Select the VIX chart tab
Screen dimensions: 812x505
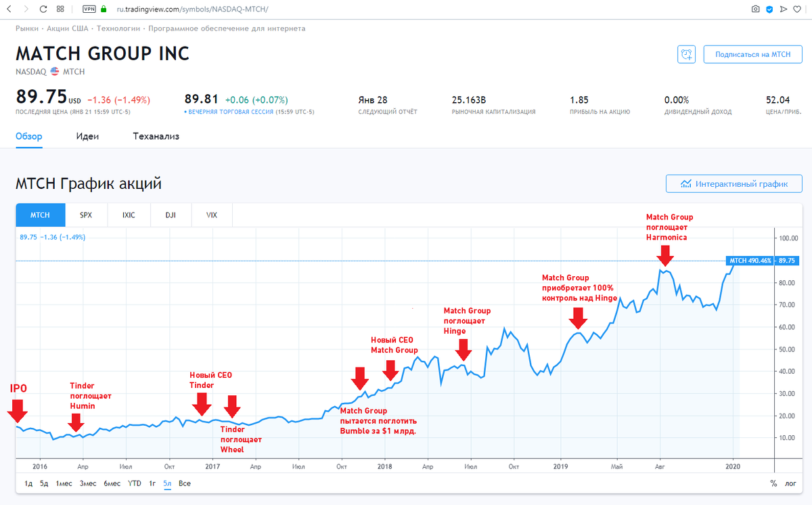[212, 215]
